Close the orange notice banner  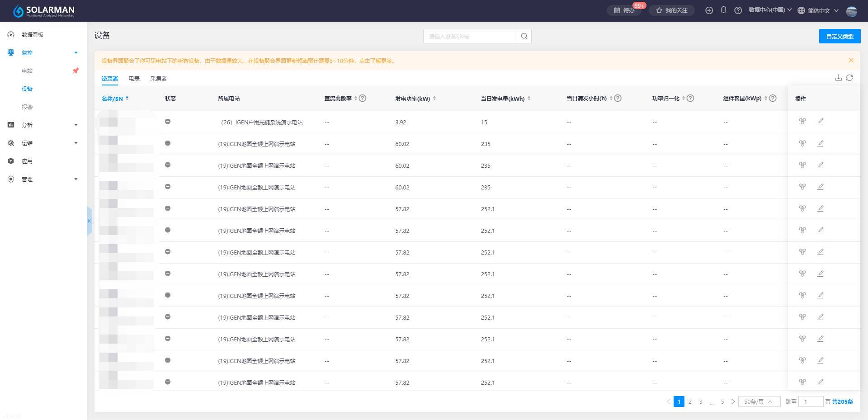point(851,61)
